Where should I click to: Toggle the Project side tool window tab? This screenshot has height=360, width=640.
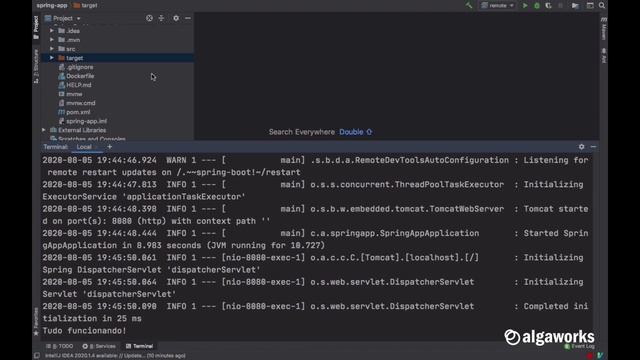[36, 27]
